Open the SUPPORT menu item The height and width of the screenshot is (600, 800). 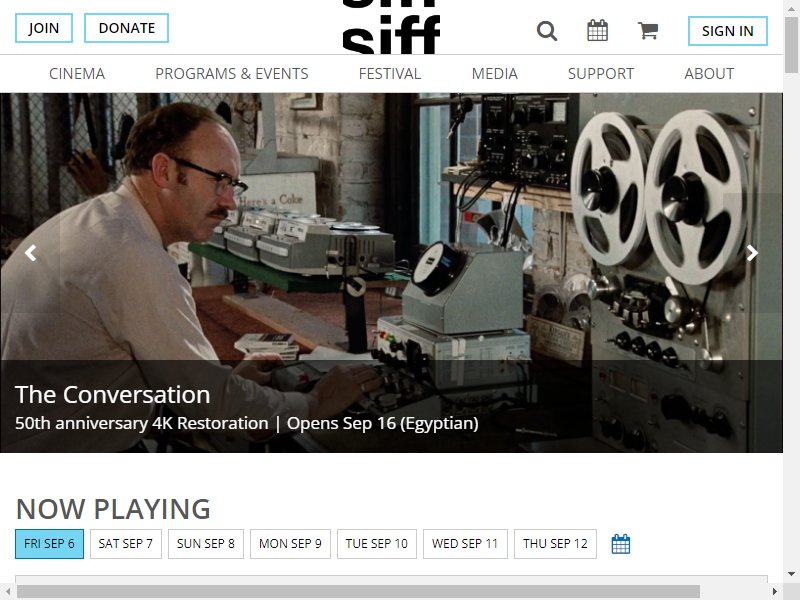(601, 74)
